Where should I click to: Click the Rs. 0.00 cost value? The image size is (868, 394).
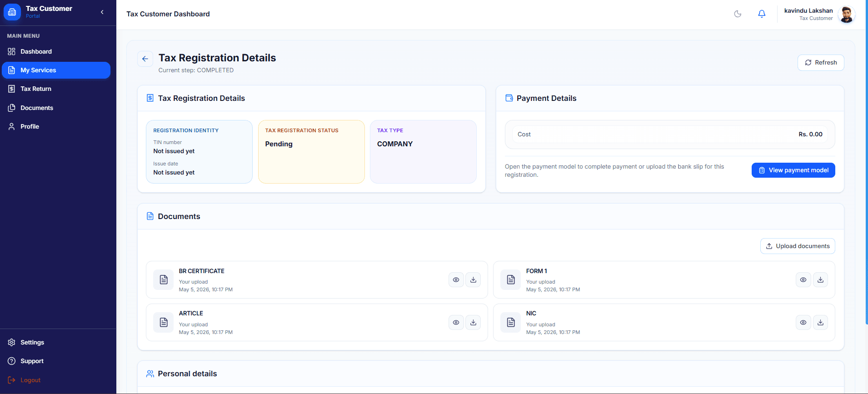coord(810,135)
